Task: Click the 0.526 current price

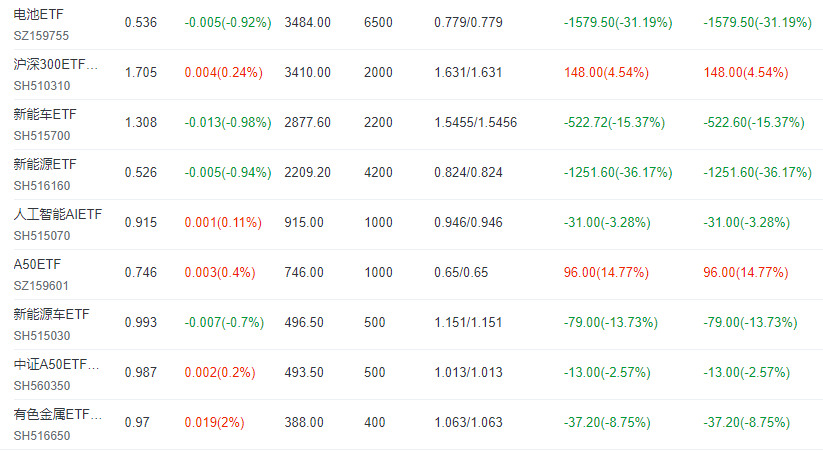Action: click(x=141, y=172)
